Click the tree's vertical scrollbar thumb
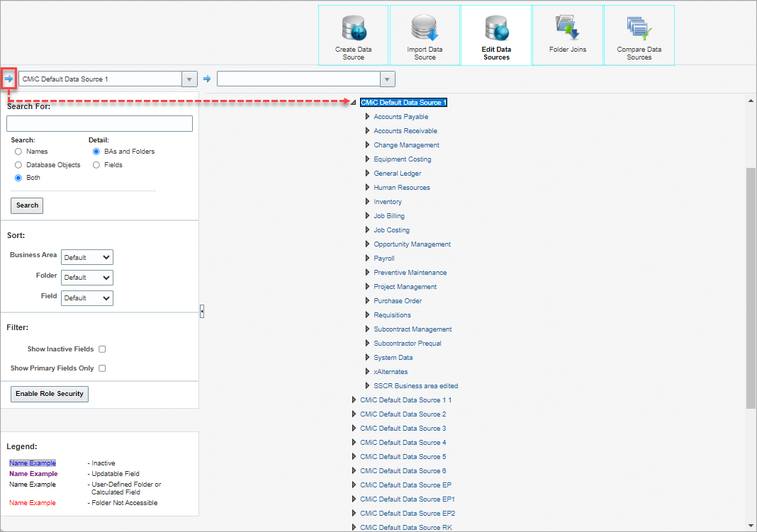This screenshot has height=532, width=757. pyautogui.click(x=751, y=288)
